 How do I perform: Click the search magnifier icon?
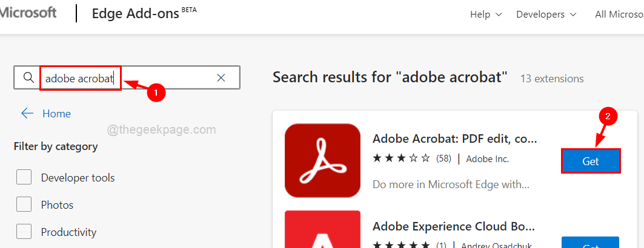[28, 77]
